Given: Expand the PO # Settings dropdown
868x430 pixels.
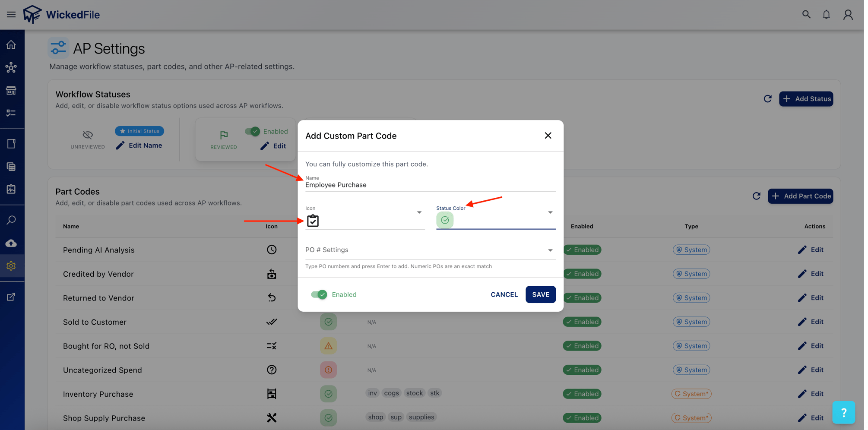Looking at the screenshot, I should tap(430, 250).
